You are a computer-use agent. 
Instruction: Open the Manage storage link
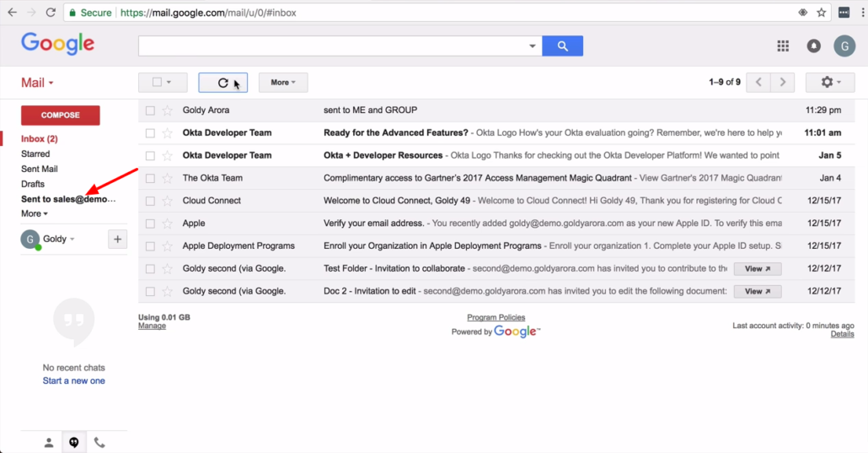point(153,326)
